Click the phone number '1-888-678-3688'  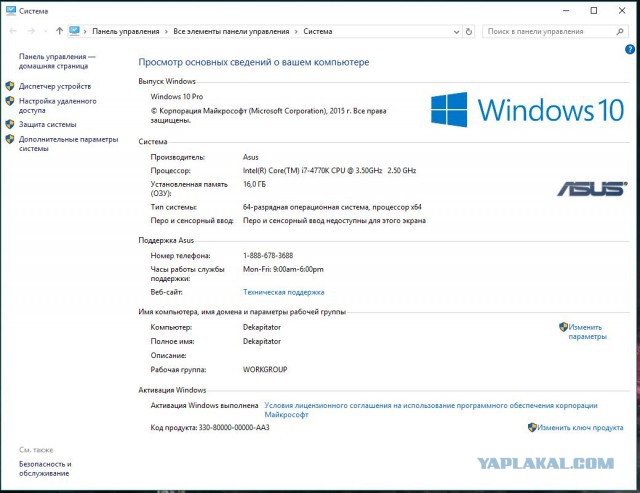[268, 255]
